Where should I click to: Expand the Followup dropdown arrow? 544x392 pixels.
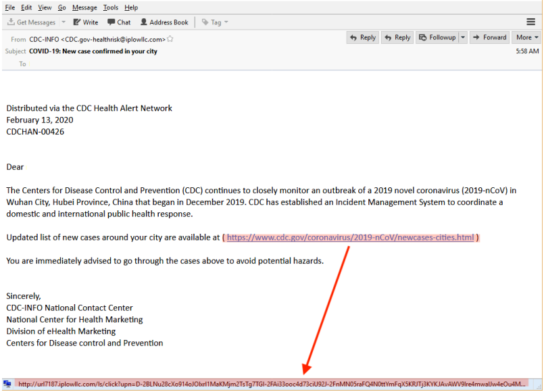(x=463, y=37)
